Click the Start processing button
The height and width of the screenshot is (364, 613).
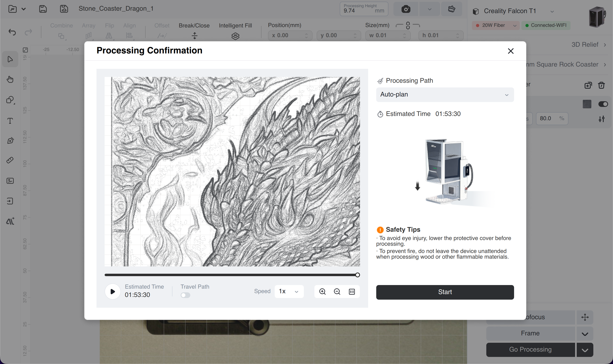[445, 292]
